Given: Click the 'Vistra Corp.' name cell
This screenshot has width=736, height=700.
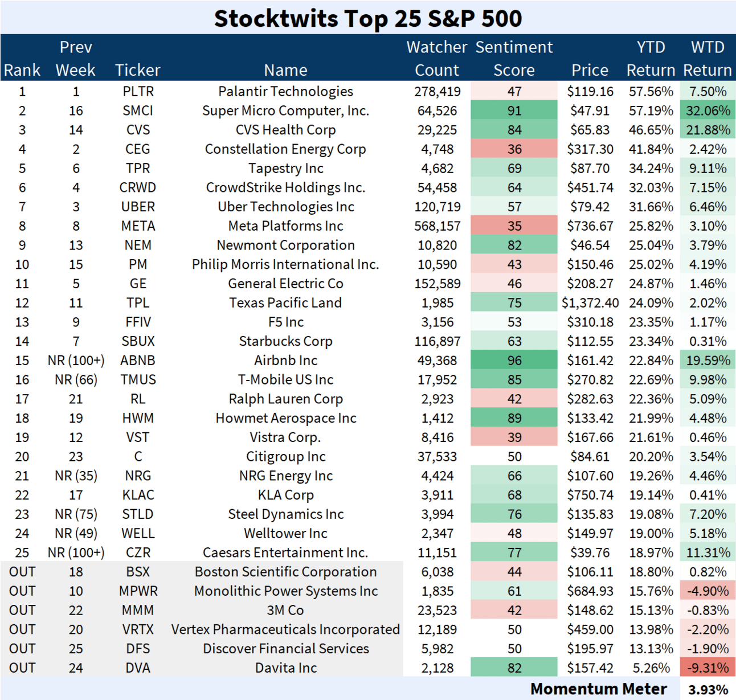Looking at the screenshot, I should (286, 437).
